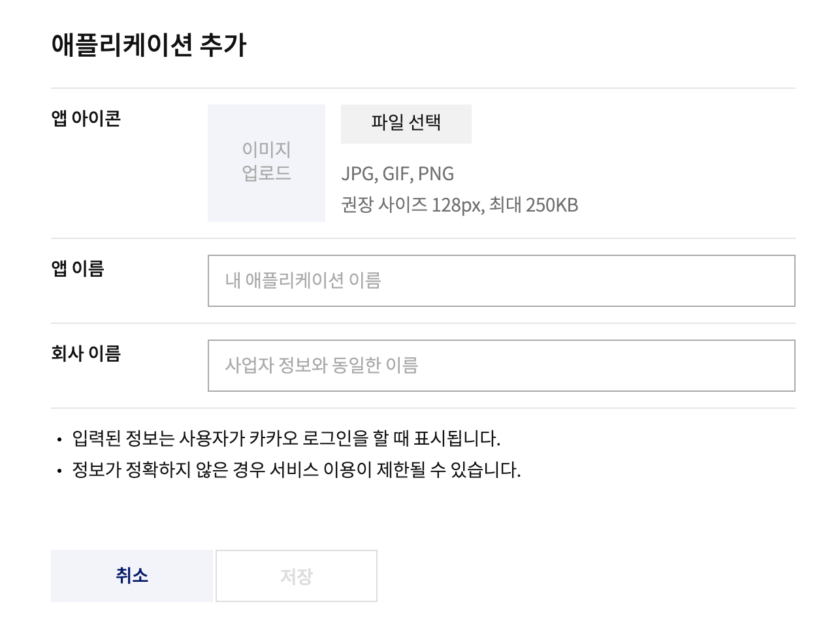840x636 pixels.
Task: Click the 앱 이름 label
Action: click(78, 268)
